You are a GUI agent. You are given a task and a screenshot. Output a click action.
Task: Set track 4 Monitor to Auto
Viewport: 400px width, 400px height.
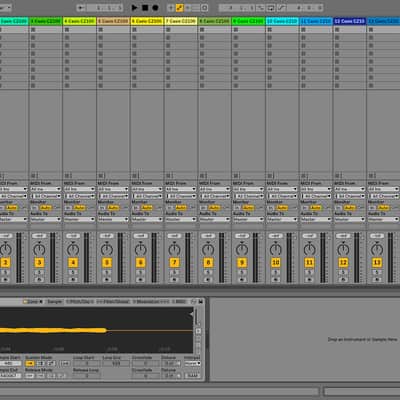(x=79, y=208)
